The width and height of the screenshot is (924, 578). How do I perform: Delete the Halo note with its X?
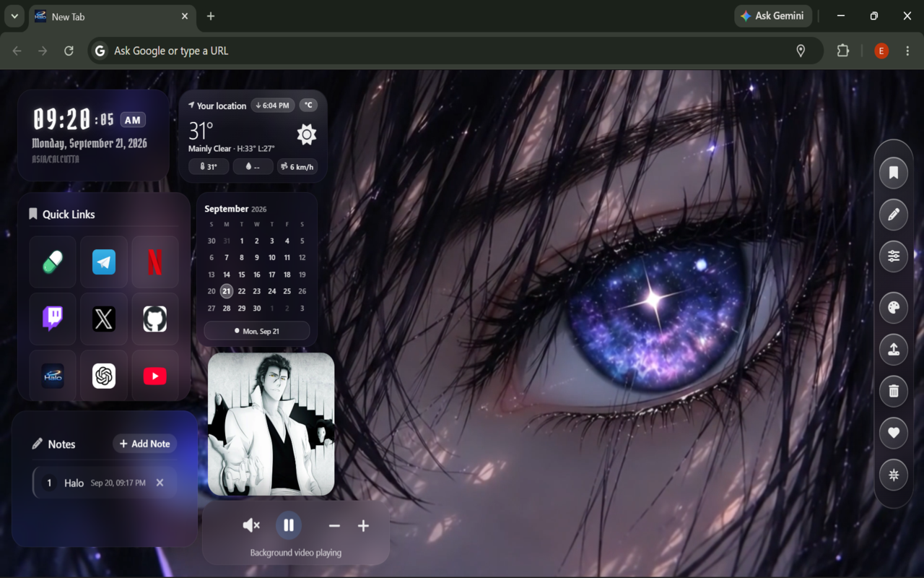160,483
